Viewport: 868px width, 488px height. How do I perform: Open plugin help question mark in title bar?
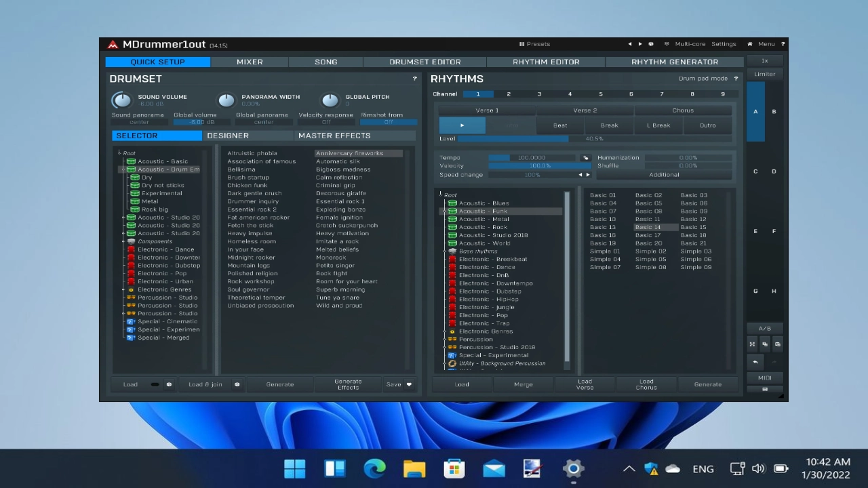(783, 44)
